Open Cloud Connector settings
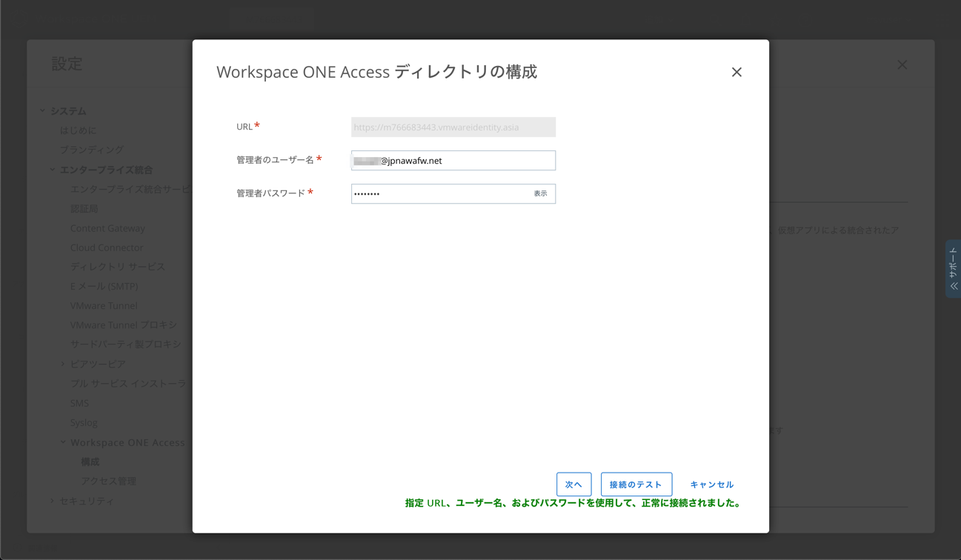Viewport: 961px width, 560px height. 107,247
